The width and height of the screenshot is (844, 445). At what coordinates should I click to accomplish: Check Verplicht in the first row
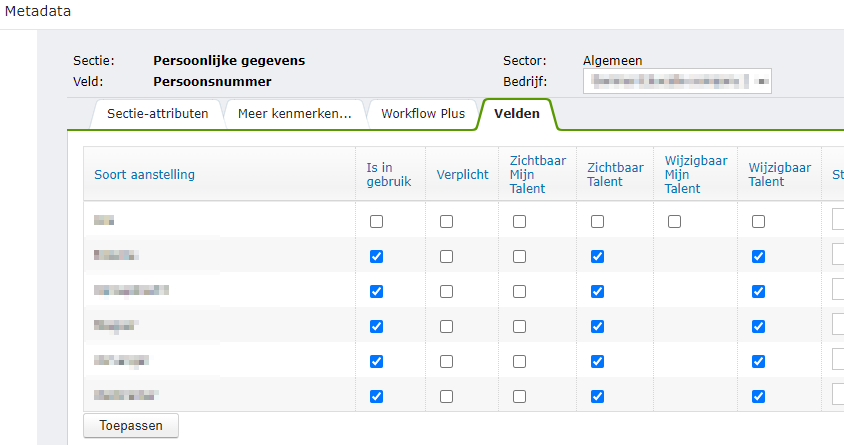click(x=446, y=222)
